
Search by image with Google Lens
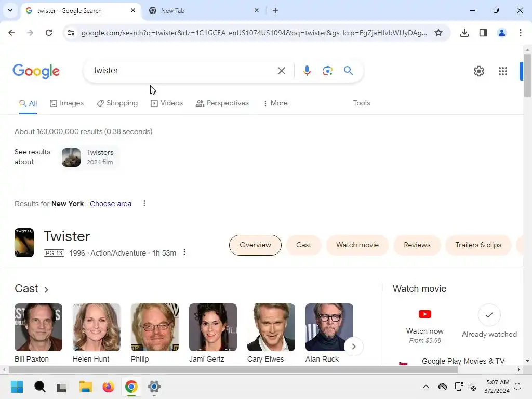tap(328, 71)
